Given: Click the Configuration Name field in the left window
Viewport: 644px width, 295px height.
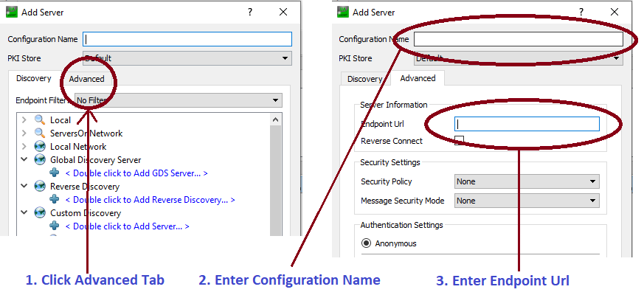Looking at the screenshot, I should click(187, 39).
